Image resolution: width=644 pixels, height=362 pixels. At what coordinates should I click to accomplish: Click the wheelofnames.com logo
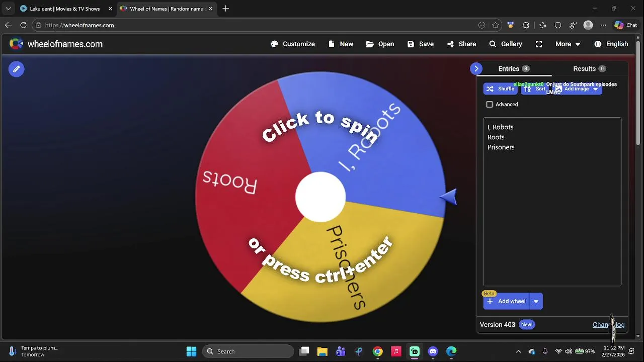56,44
